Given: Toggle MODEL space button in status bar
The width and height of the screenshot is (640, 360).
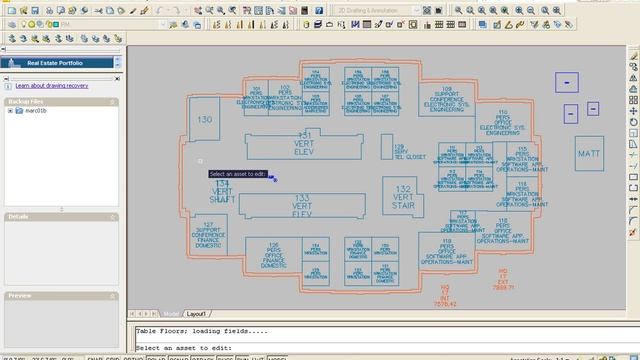Looking at the screenshot, I should [x=277, y=358].
